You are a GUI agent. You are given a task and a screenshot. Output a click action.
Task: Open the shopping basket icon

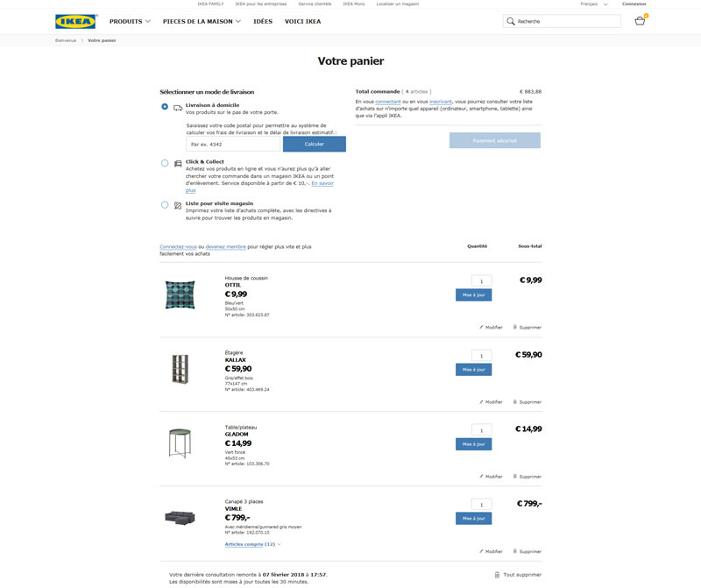pyautogui.click(x=641, y=20)
